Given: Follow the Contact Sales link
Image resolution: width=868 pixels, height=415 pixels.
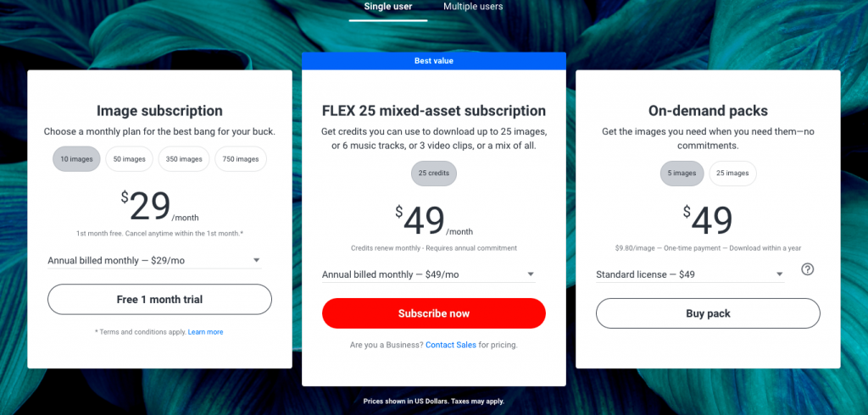Looking at the screenshot, I should coord(450,346).
